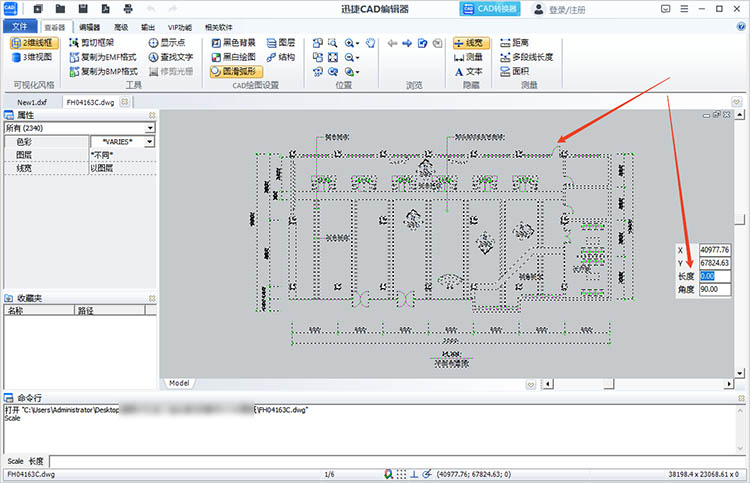
Task: Open the zoom-in dropdown arrow
Action: [x=357, y=44]
